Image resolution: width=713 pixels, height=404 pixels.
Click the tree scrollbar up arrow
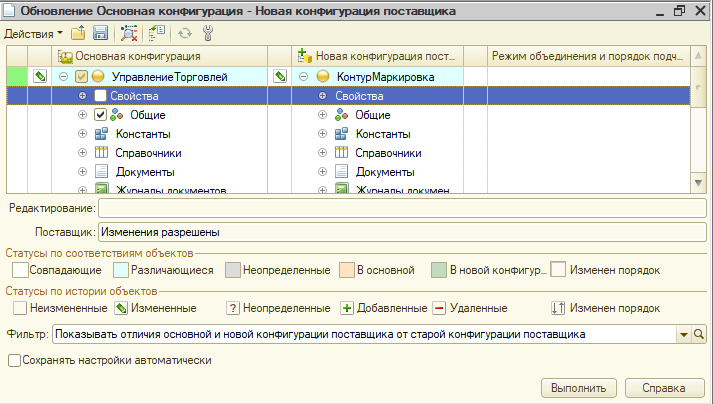point(698,56)
